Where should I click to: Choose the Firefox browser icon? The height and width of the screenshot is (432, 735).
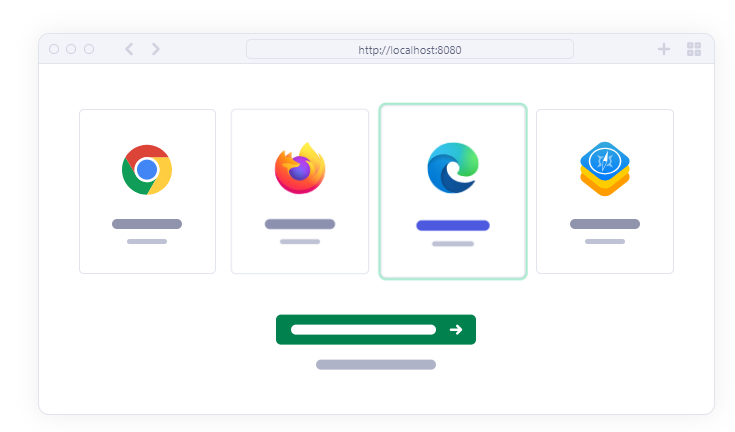pos(300,169)
